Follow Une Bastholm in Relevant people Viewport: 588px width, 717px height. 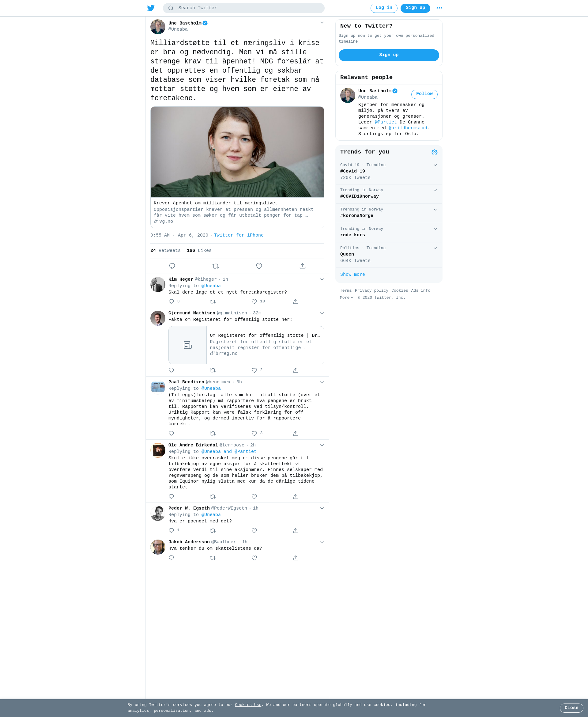(x=424, y=94)
